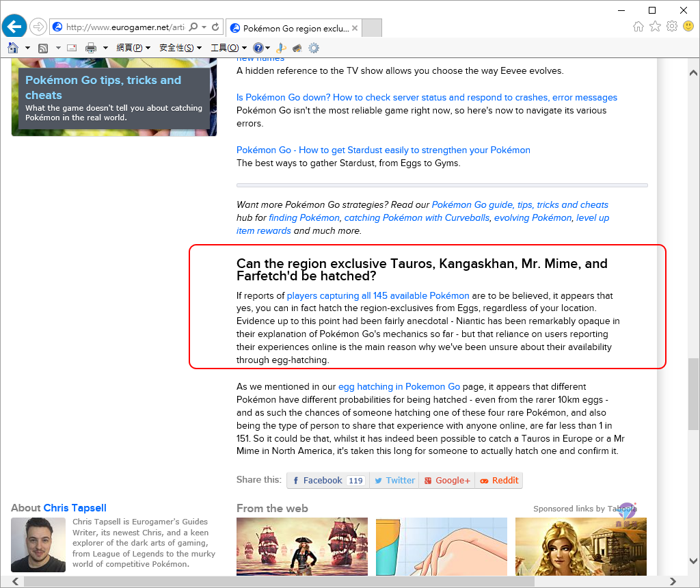Open the 網頁(P) Page menu
The height and width of the screenshot is (588, 700).
tap(133, 48)
